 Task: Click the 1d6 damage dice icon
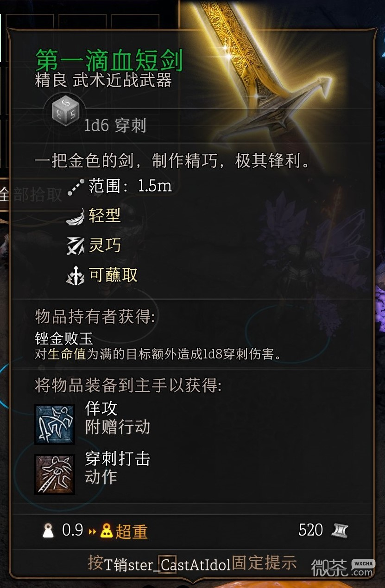(x=65, y=112)
